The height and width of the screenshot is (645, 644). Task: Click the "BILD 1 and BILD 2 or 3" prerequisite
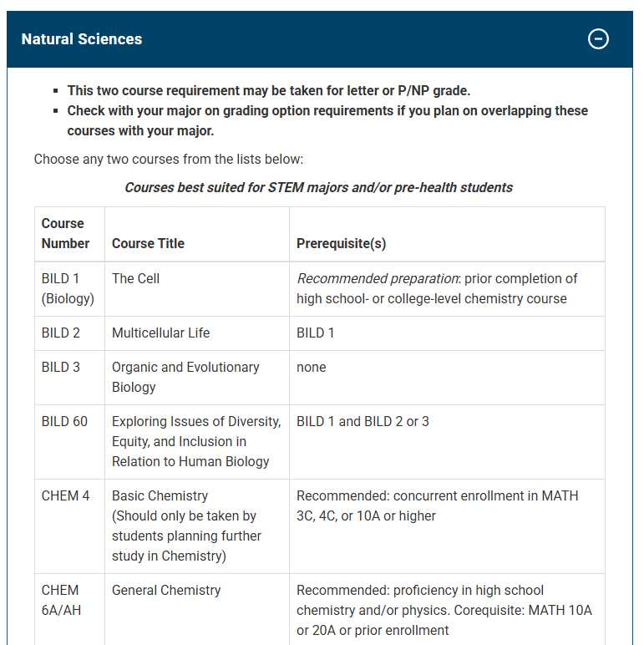click(x=363, y=421)
